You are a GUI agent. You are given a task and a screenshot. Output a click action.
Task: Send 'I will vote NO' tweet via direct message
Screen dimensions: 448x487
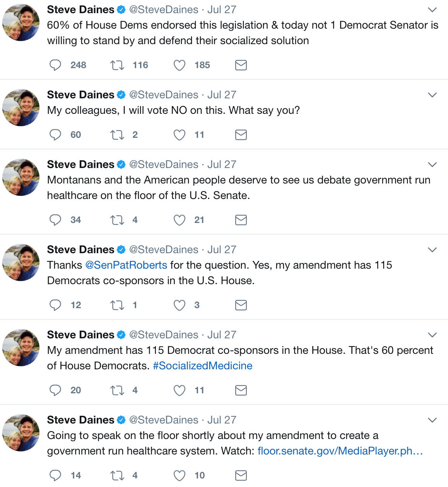(x=241, y=135)
